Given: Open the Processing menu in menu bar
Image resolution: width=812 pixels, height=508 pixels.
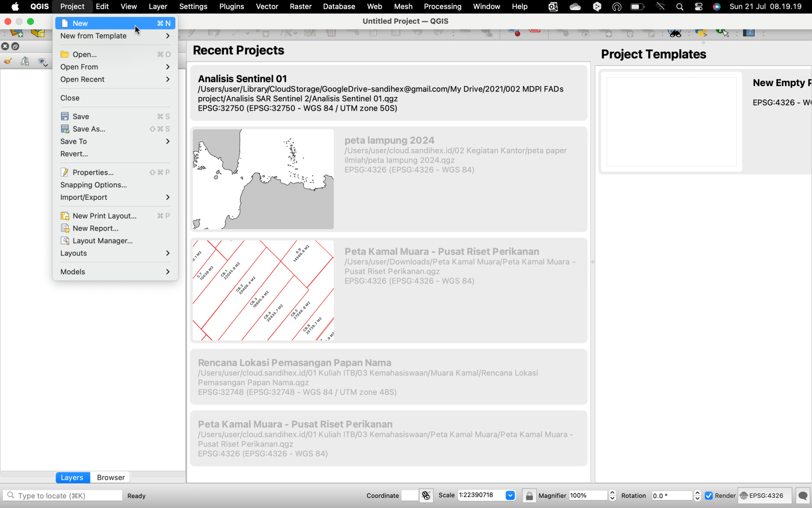Looking at the screenshot, I should 443,6.
